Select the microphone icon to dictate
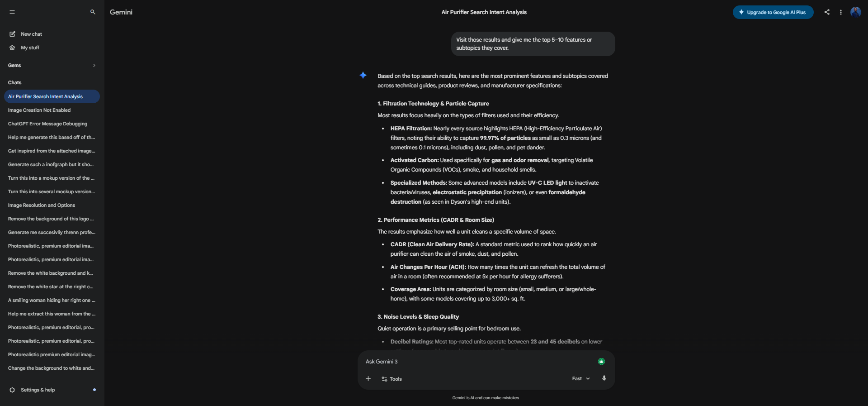The image size is (868, 406). 604,378
